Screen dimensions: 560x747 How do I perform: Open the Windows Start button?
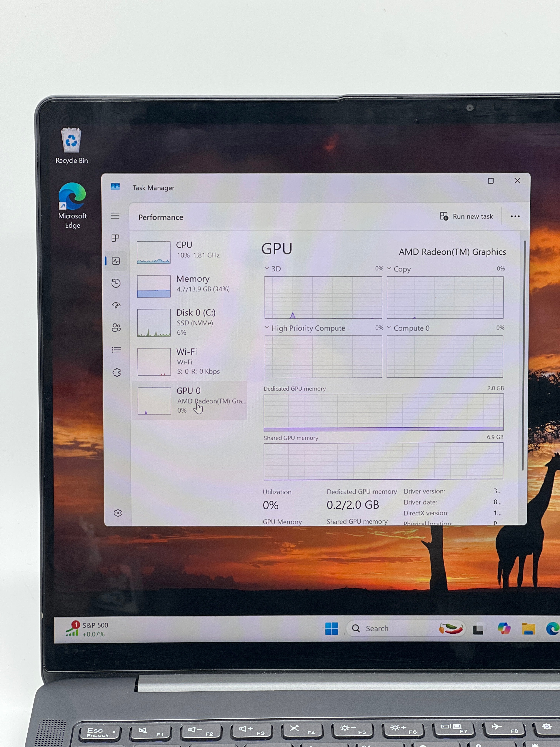pyautogui.click(x=331, y=629)
